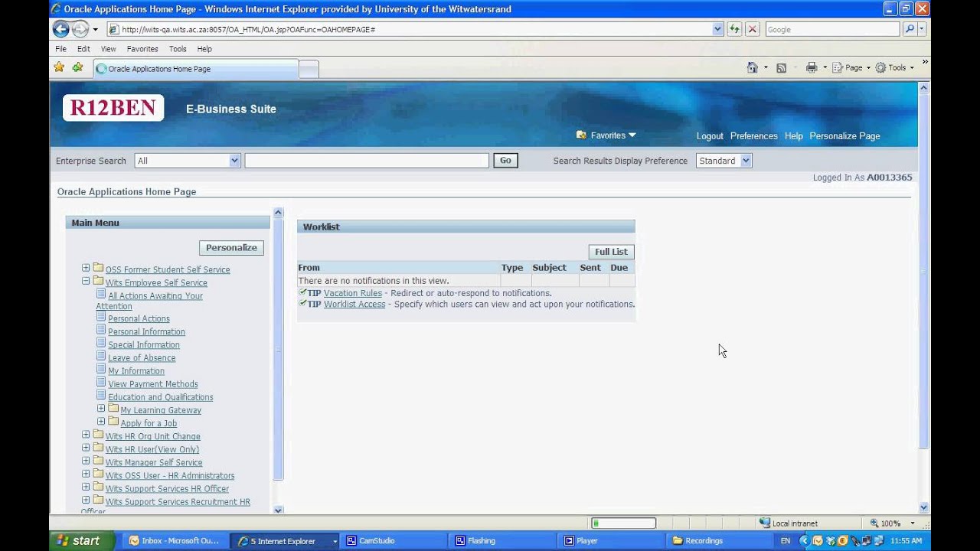Screen dimensions: 980x551
Task: Open the Preferences link
Action: pyautogui.click(x=753, y=136)
